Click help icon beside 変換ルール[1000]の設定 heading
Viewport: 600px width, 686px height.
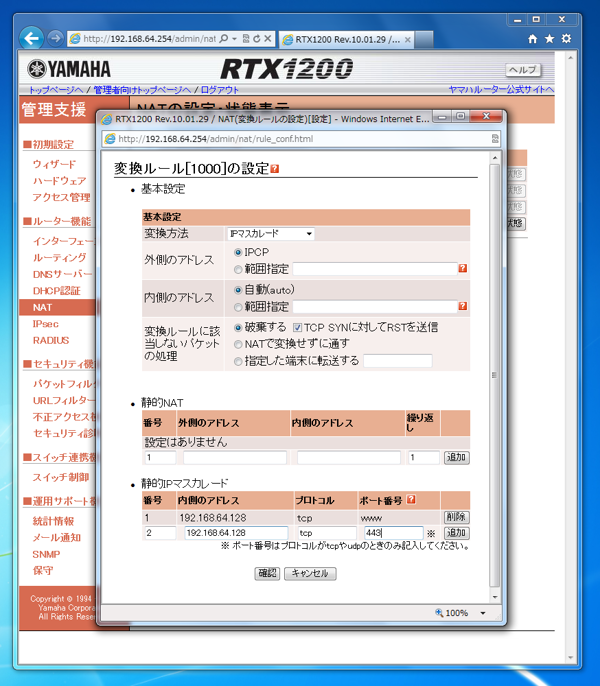click(274, 169)
